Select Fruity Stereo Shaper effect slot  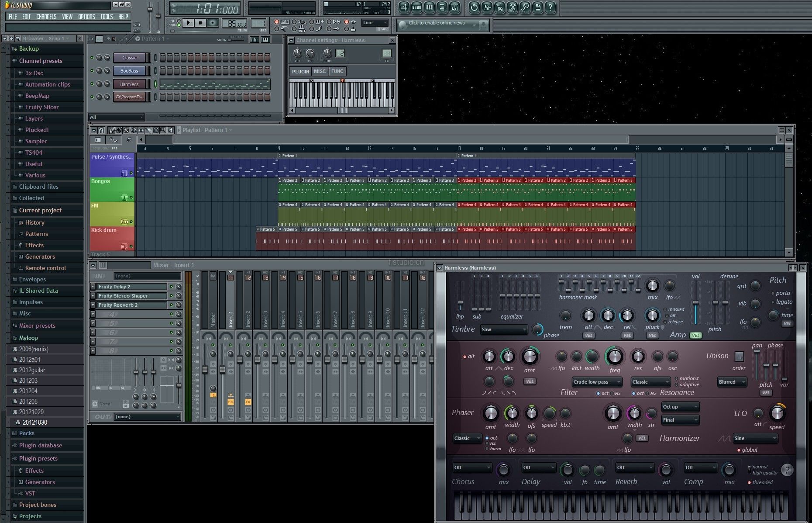tap(132, 296)
